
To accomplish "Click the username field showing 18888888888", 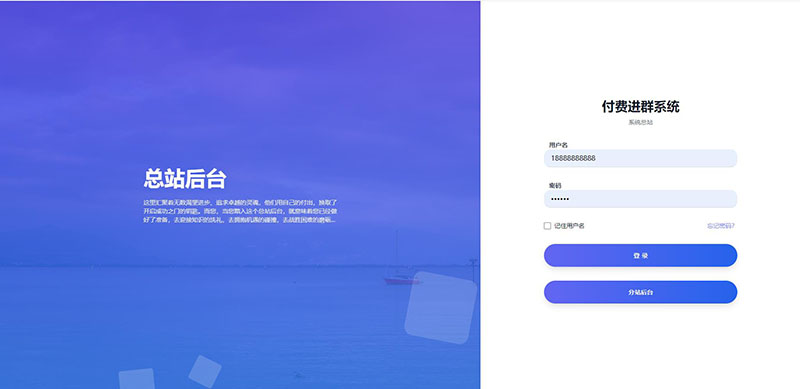I will pyautogui.click(x=640, y=158).
